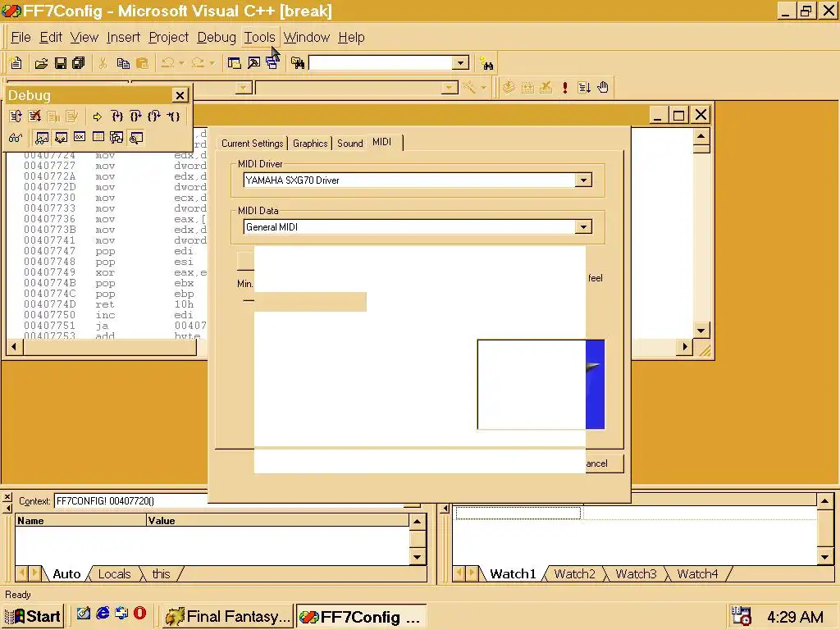Toggle breakpoint with the hand icon
The image size is (840, 630).
coord(603,87)
